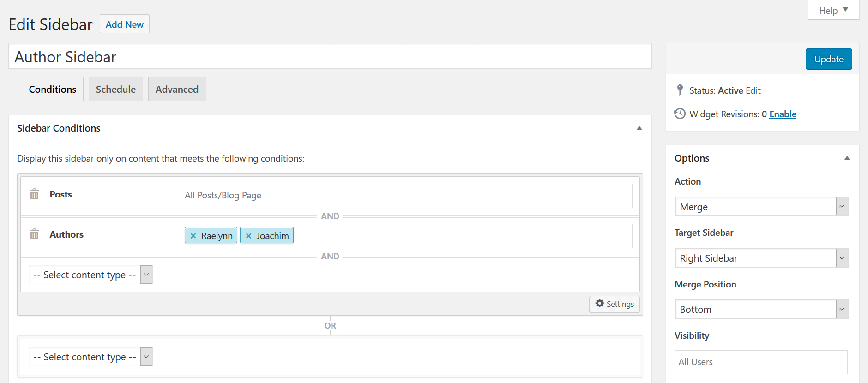The image size is (868, 383).
Task: Delete the Posts condition with trash icon
Action: pos(34,194)
